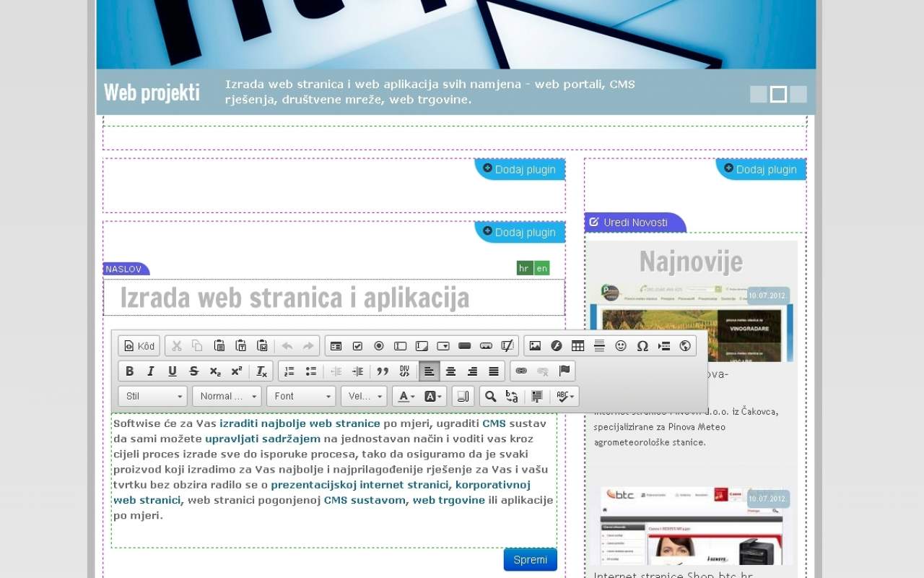The width and height of the screenshot is (924, 578).
Task: Open the smiley picker
Action: [621, 346]
